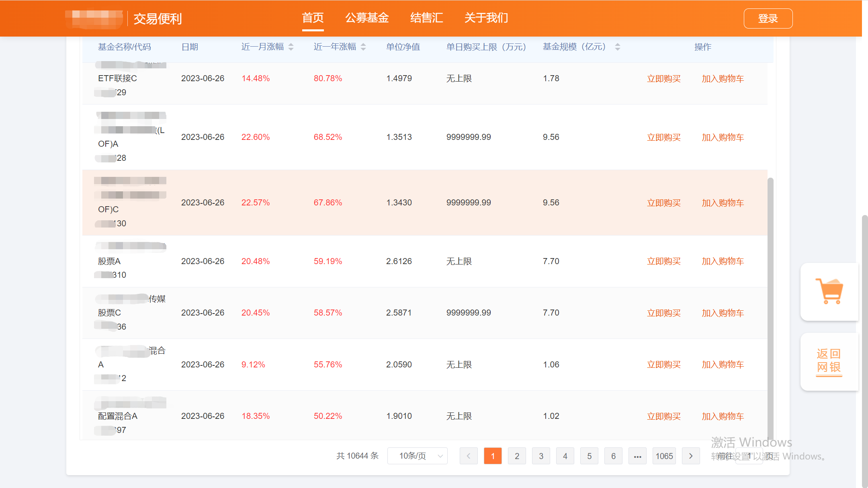The width and height of the screenshot is (868, 488).
Task: Open 公募基金 menu
Action: click(x=367, y=18)
